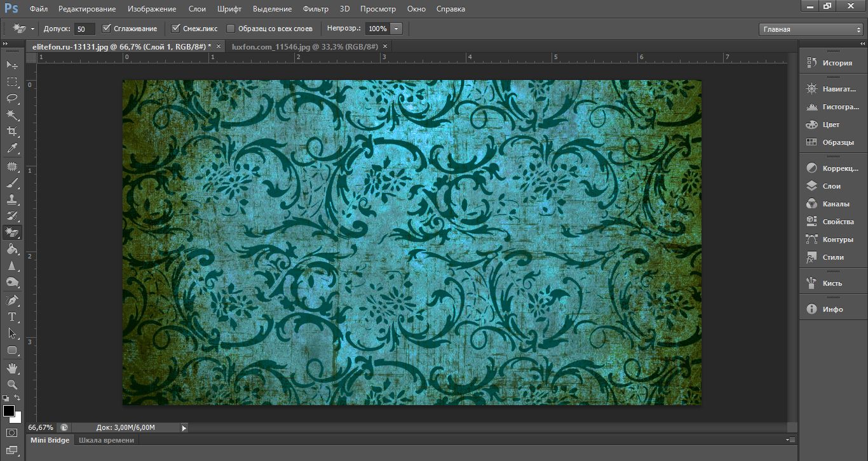Screen dimensions: 868x461
Task: Select the Zoom magnifier tool
Action: pos(12,385)
